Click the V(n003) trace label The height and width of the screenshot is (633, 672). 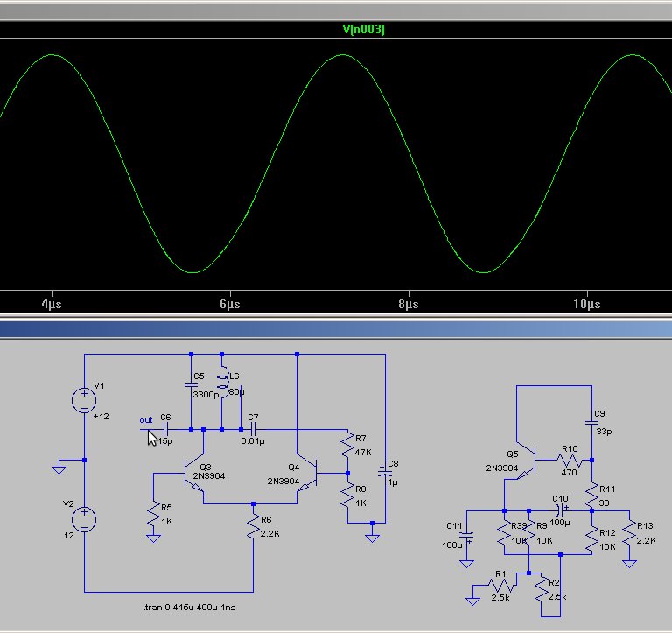click(363, 30)
